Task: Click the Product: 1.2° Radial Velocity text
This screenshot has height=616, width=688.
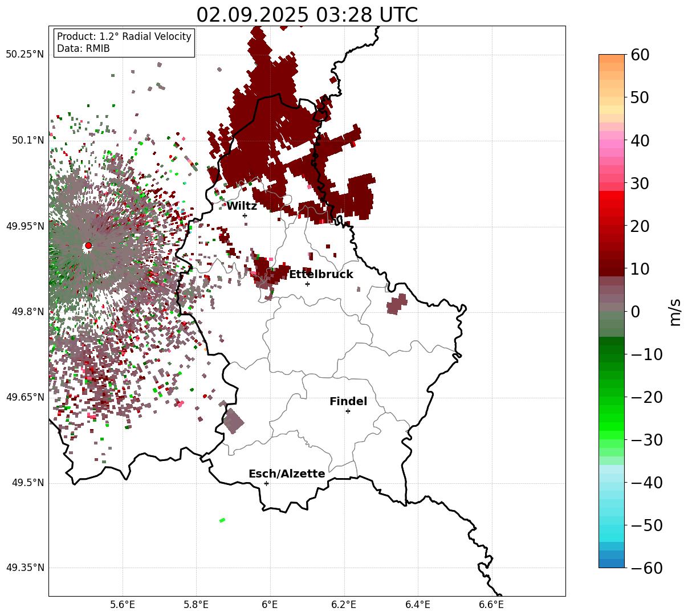Action: [124, 36]
